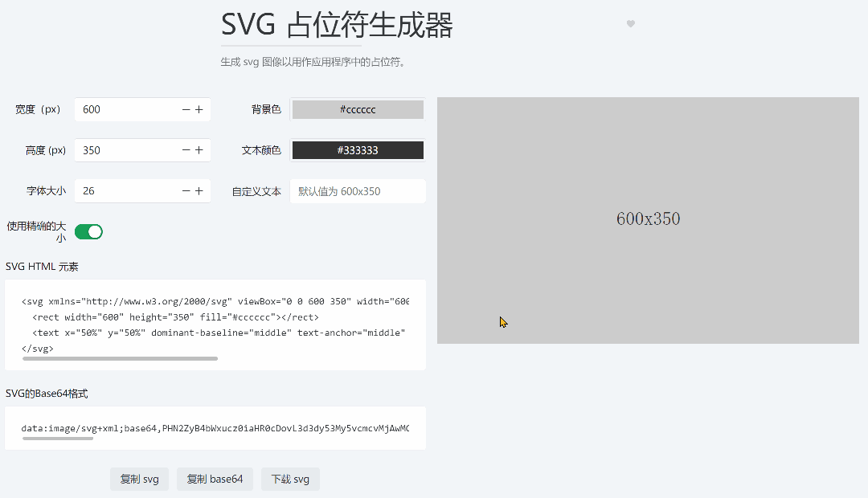The image size is (868, 498).
Task: Open the 文本颜色 color picker showing #333333
Action: pyautogui.click(x=357, y=150)
